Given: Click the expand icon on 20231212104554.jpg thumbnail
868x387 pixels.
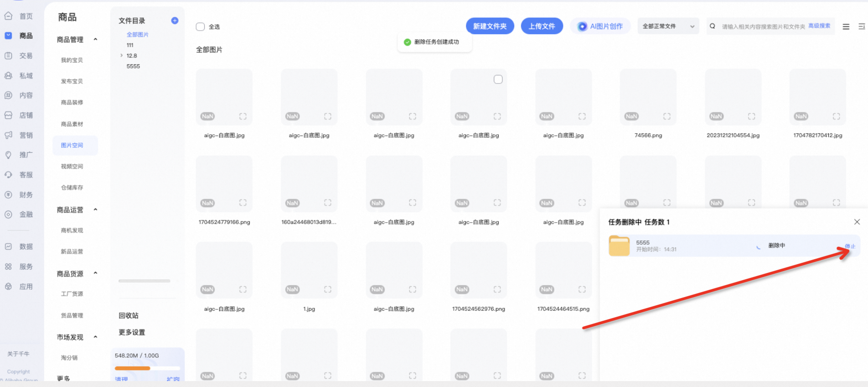Looking at the screenshot, I should [752, 116].
